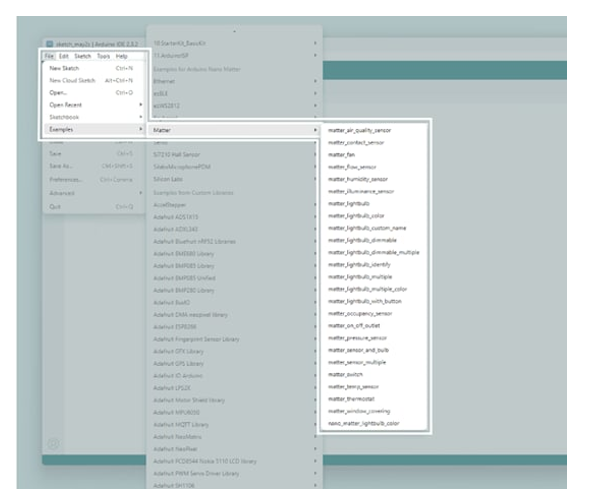
Task: Open the Adafruit MQTT Library examples
Action: click(234, 425)
